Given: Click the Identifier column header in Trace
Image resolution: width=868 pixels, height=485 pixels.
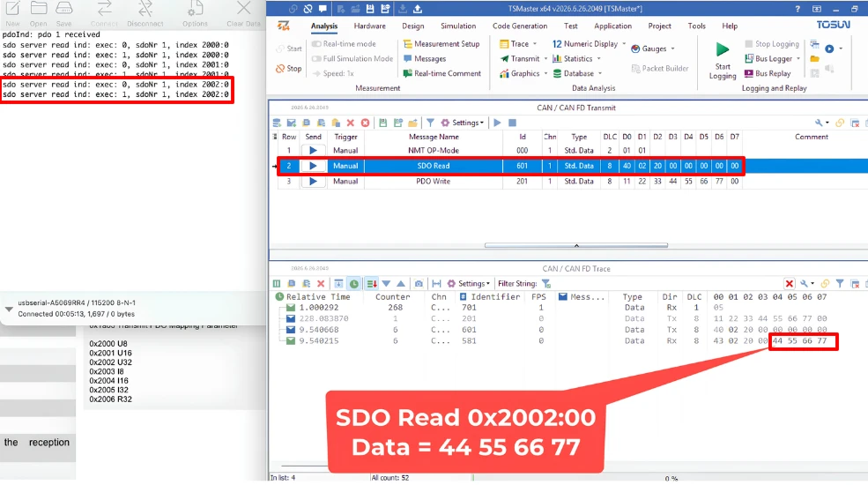Looking at the screenshot, I should tap(490, 297).
